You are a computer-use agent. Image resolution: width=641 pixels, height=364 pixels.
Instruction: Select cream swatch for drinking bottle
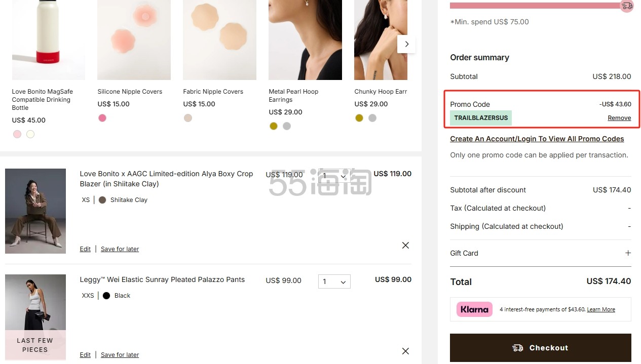tap(30, 134)
